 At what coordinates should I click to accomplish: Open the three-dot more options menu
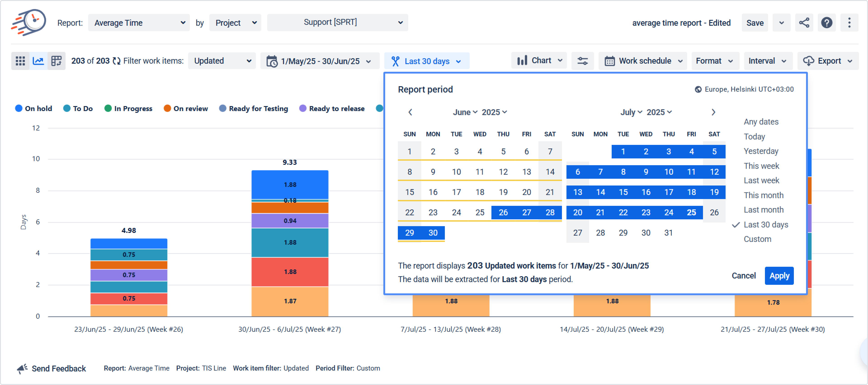click(x=849, y=23)
